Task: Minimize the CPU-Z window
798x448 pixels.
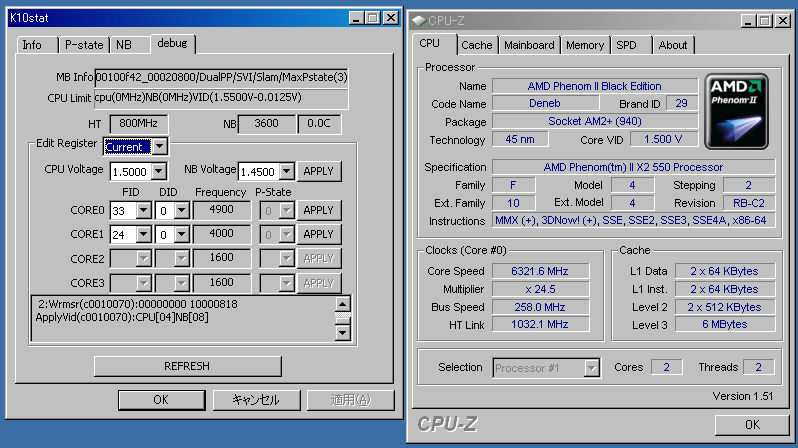Action: point(748,21)
